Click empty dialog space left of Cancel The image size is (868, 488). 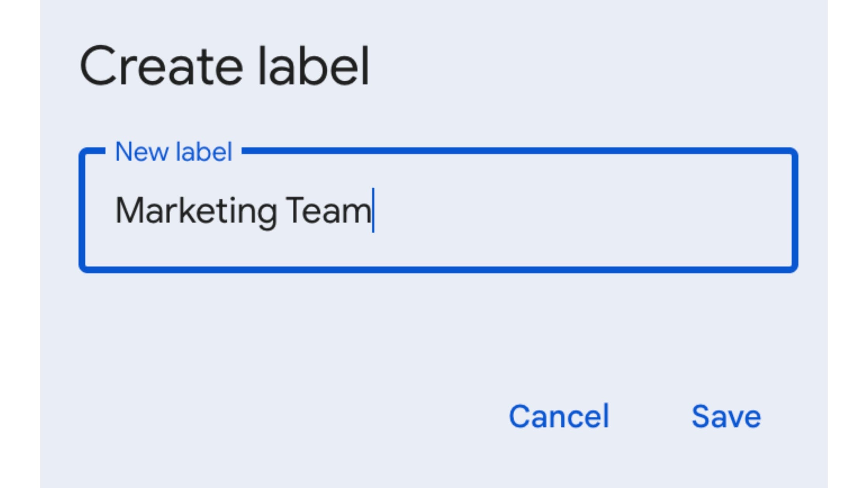pyautogui.click(x=271, y=417)
